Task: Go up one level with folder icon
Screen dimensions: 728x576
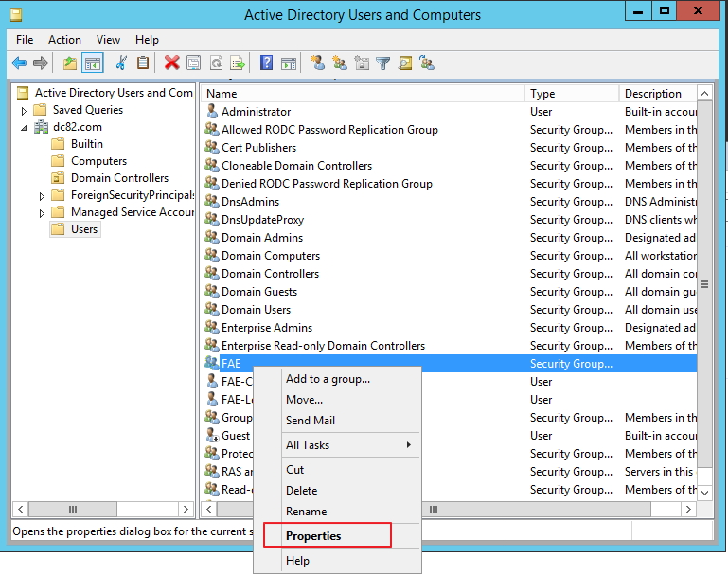Action: [70, 63]
